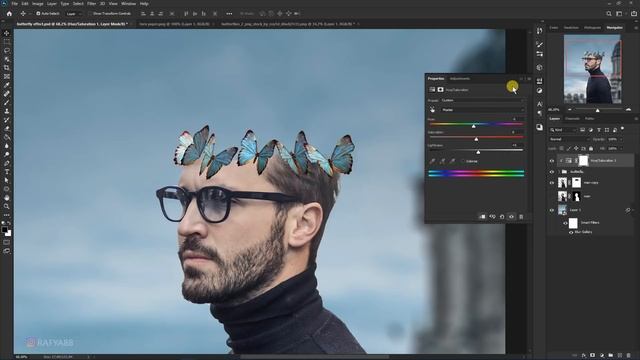Click the first eyedropper in Properties
The width and height of the screenshot is (640, 360).
tap(432, 162)
